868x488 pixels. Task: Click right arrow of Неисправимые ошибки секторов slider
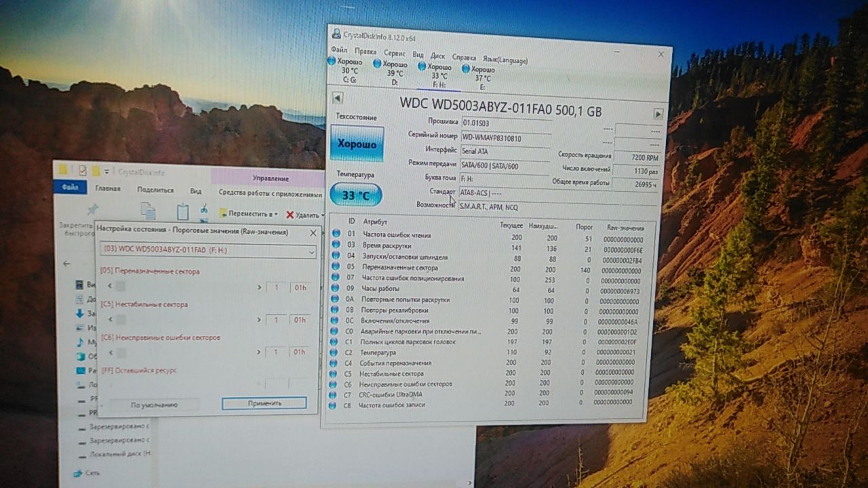[258, 352]
